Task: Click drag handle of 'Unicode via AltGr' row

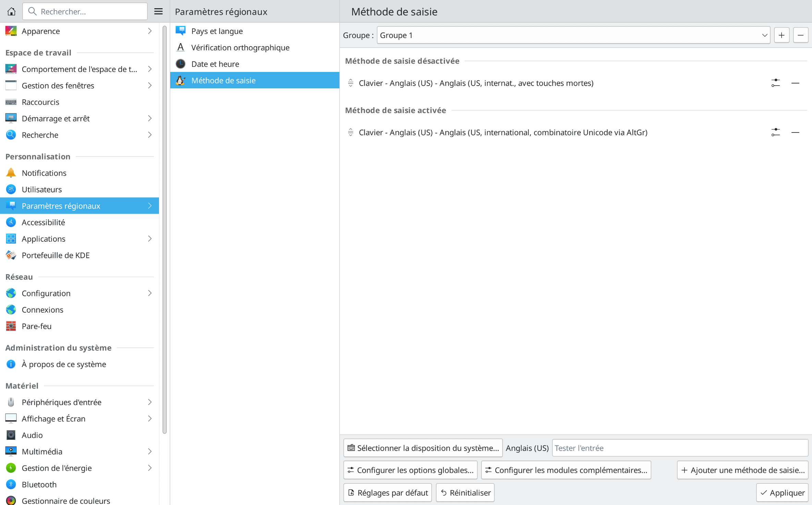Action: tap(350, 132)
